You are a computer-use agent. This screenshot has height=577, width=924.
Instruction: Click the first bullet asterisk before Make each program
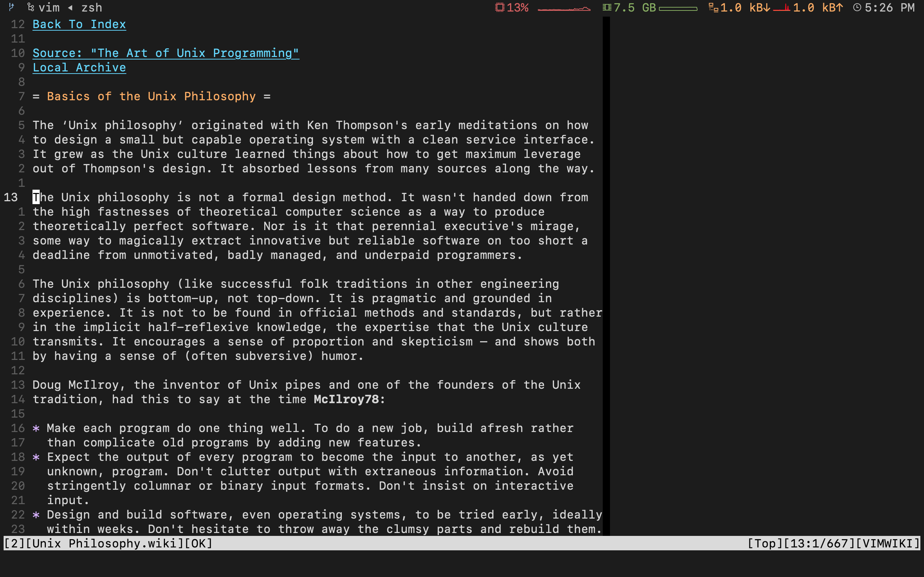(36, 428)
